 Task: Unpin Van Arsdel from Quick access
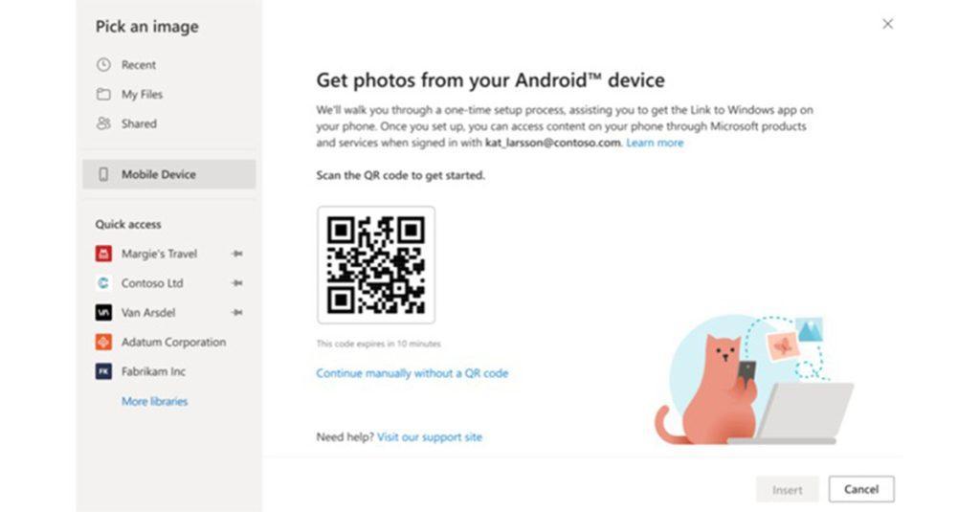tap(237, 313)
